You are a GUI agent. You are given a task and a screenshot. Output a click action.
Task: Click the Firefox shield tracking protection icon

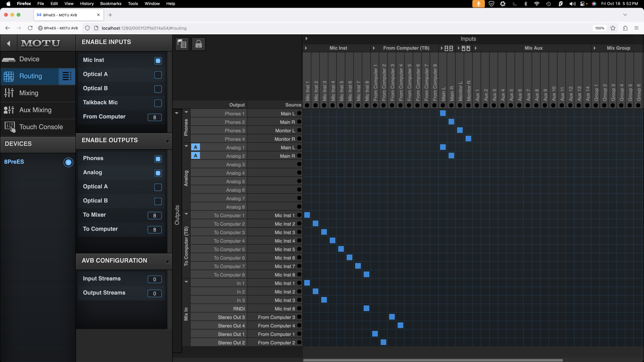coord(87,28)
